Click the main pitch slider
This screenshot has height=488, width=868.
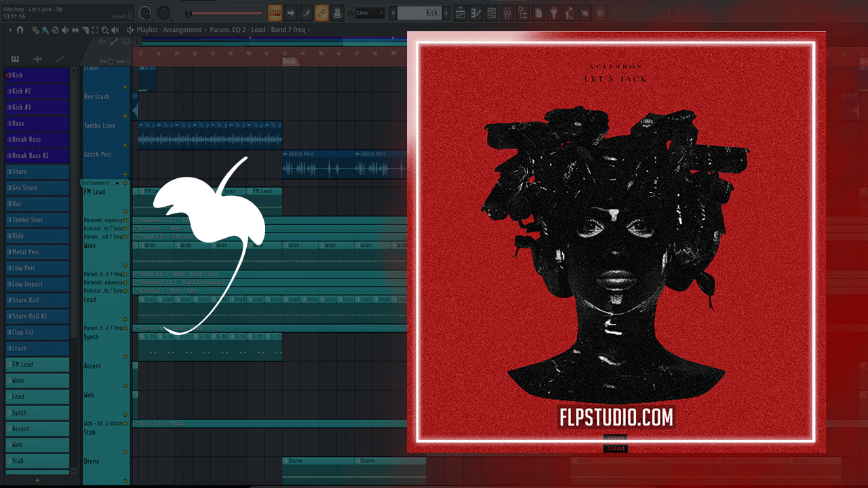(x=224, y=13)
